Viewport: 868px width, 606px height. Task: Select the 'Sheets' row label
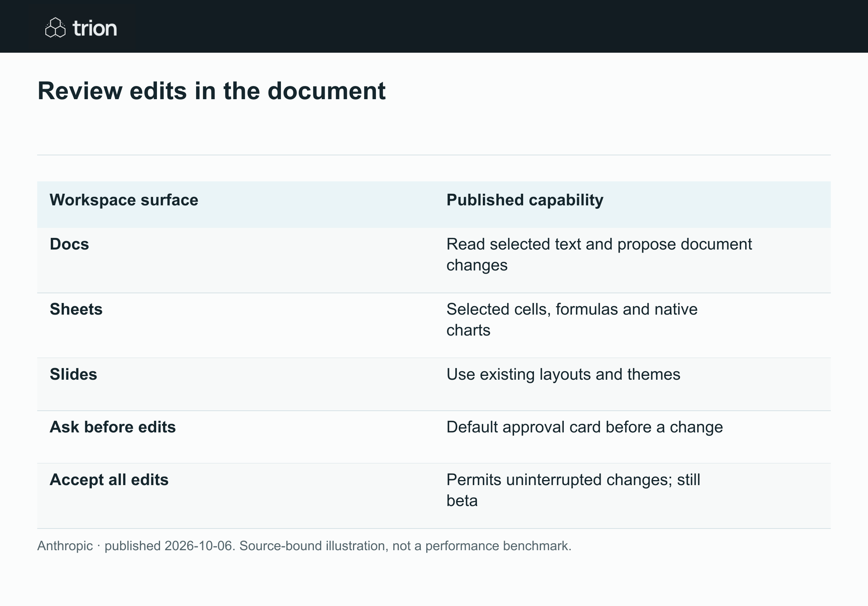tap(76, 309)
